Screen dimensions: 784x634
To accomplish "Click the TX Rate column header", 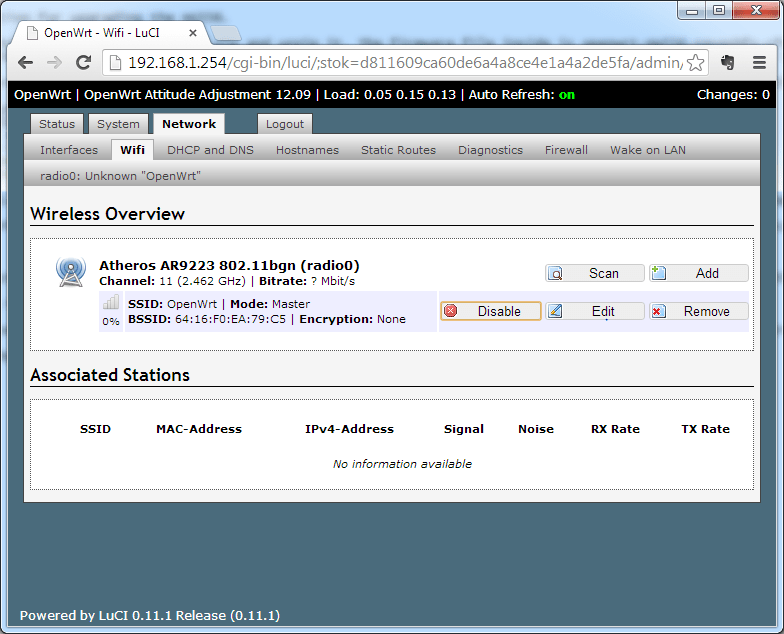I will [706, 429].
